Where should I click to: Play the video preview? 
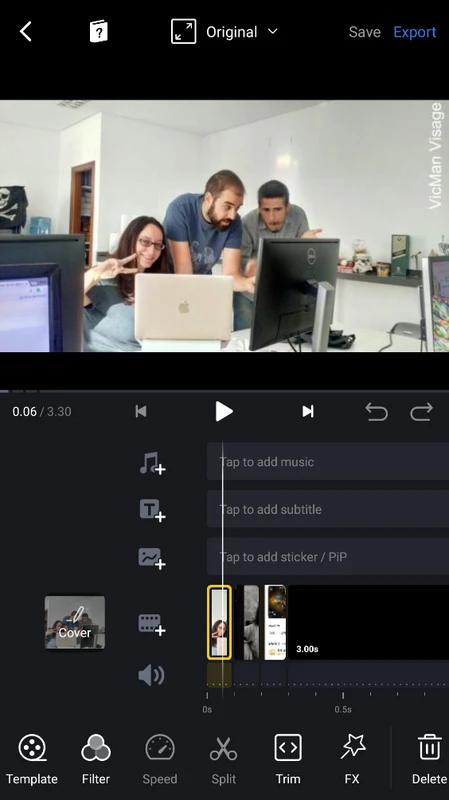[x=223, y=411]
